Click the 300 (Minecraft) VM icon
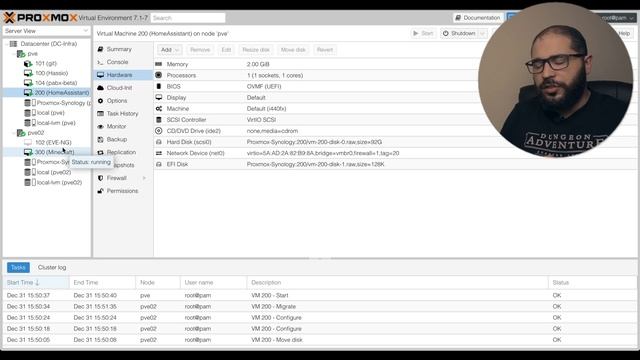 click(x=28, y=152)
